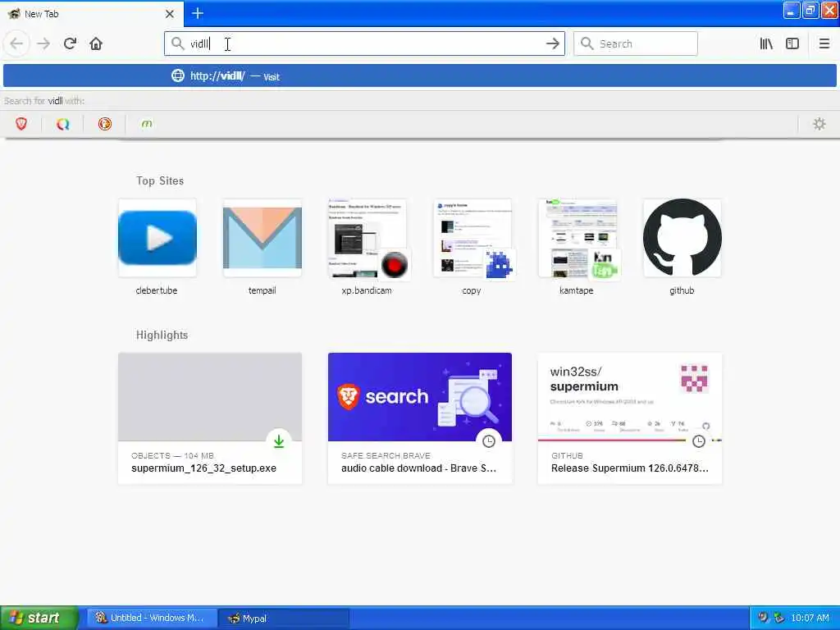Click the magnifier icon in the address bar
This screenshot has width=840, height=630.
tap(177, 43)
